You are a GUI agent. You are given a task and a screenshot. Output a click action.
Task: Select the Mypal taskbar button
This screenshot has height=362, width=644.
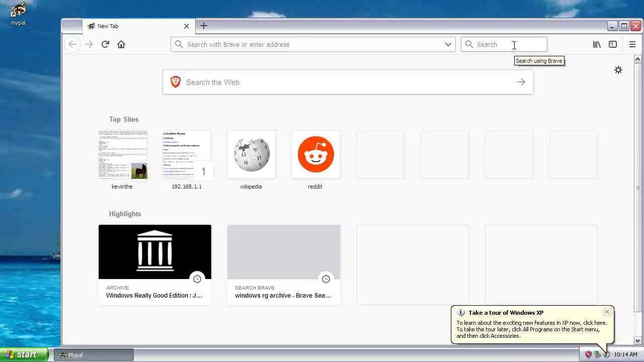(94, 355)
